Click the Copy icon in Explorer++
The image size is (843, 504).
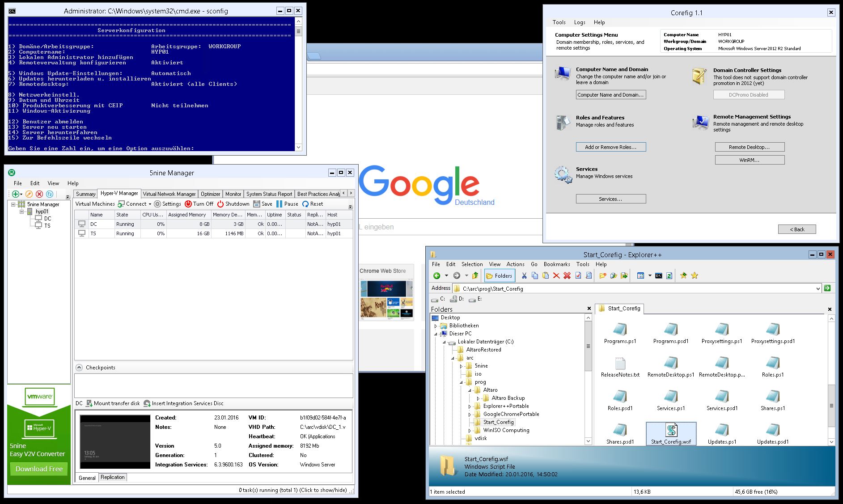[535, 275]
